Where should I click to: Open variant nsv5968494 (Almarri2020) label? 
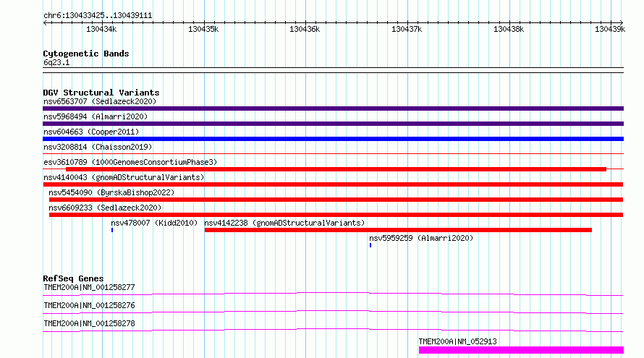(x=96, y=116)
